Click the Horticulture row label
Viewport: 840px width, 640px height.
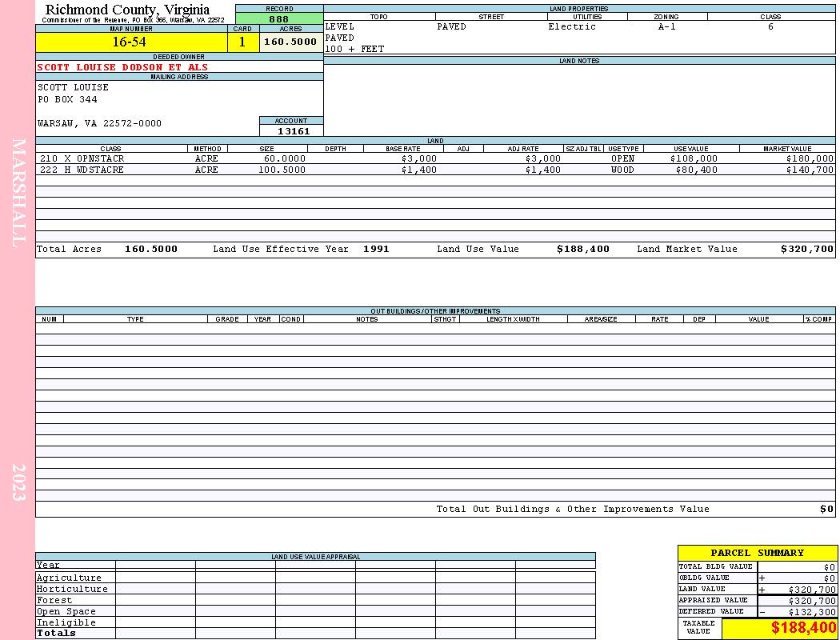[x=72, y=589]
